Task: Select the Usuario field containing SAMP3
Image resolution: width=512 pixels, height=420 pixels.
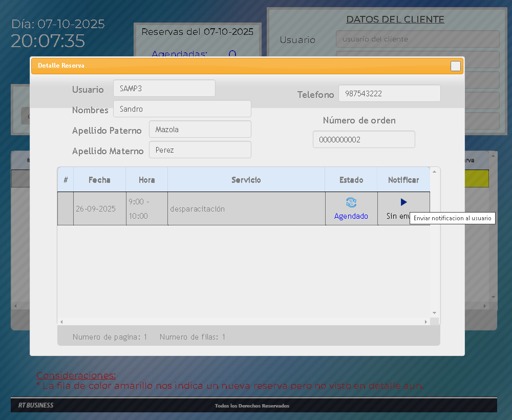Action: pyautogui.click(x=164, y=88)
